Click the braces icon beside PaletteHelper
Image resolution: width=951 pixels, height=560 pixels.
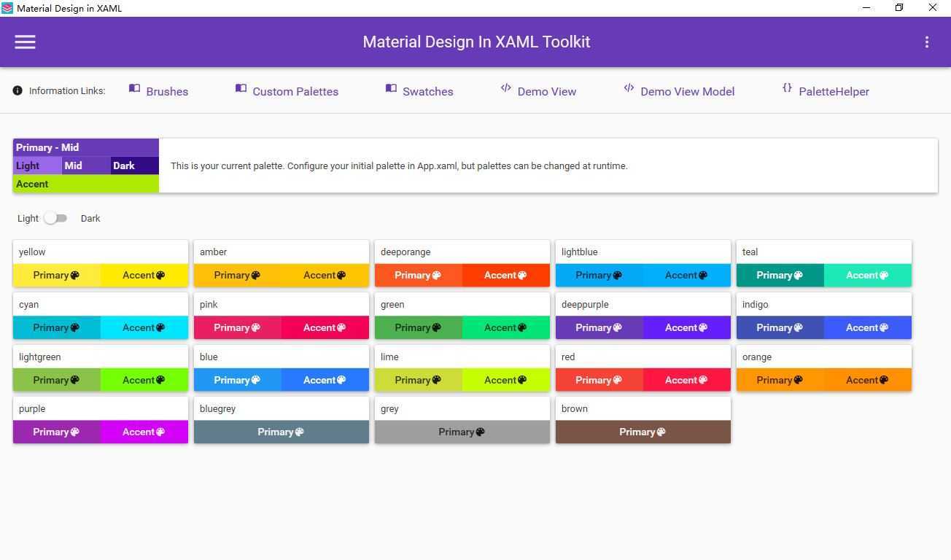coord(787,87)
